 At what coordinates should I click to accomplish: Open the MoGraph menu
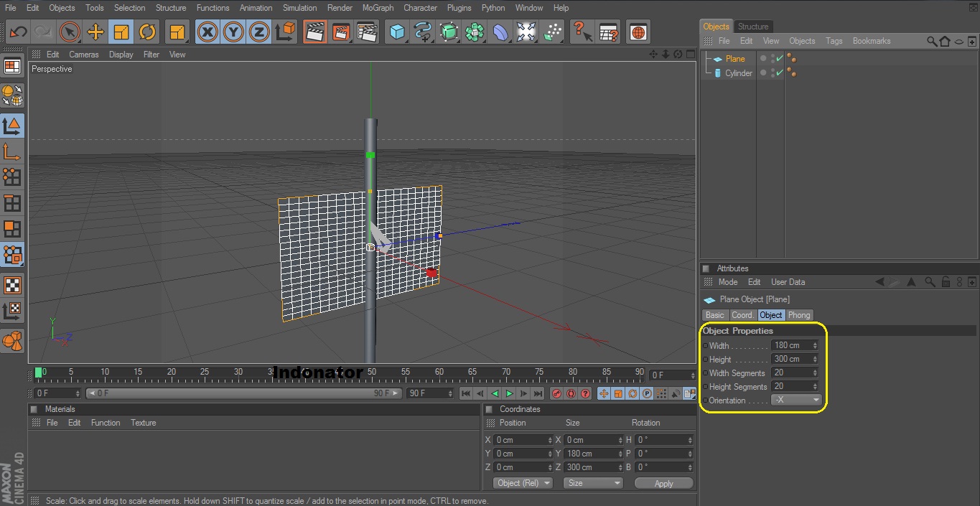[x=378, y=8]
